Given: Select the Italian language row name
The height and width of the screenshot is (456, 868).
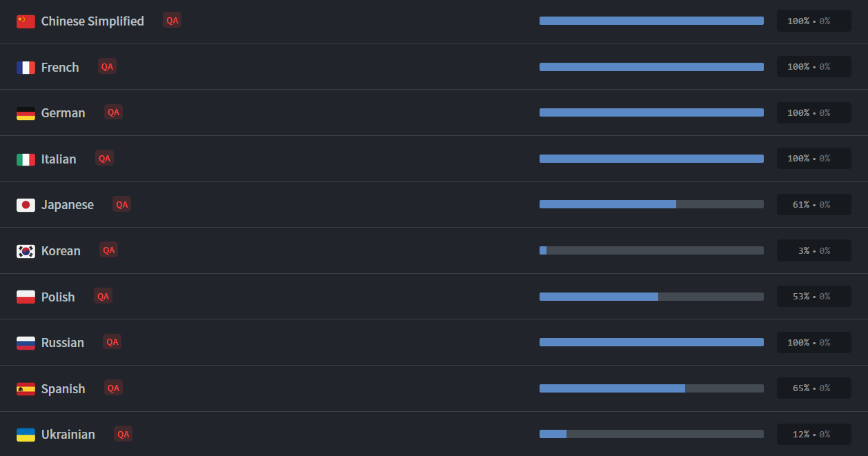Looking at the screenshot, I should 59,159.
